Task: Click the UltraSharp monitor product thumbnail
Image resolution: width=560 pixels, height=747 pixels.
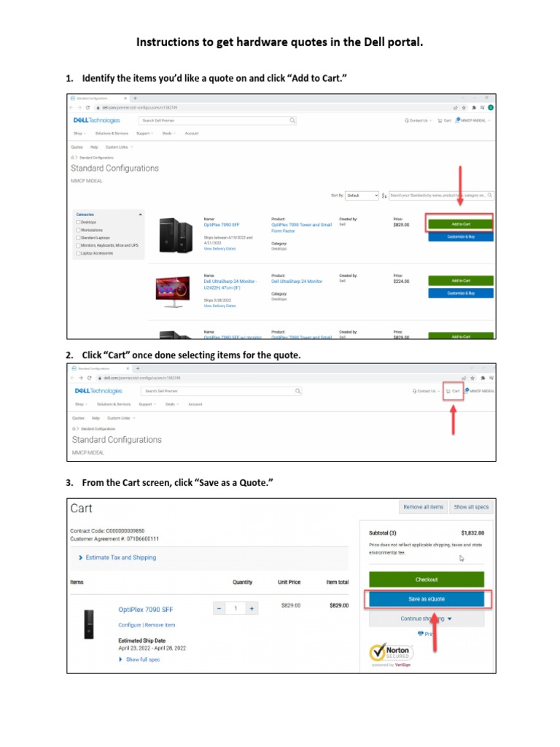Action: pyautogui.click(x=173, y=292)
